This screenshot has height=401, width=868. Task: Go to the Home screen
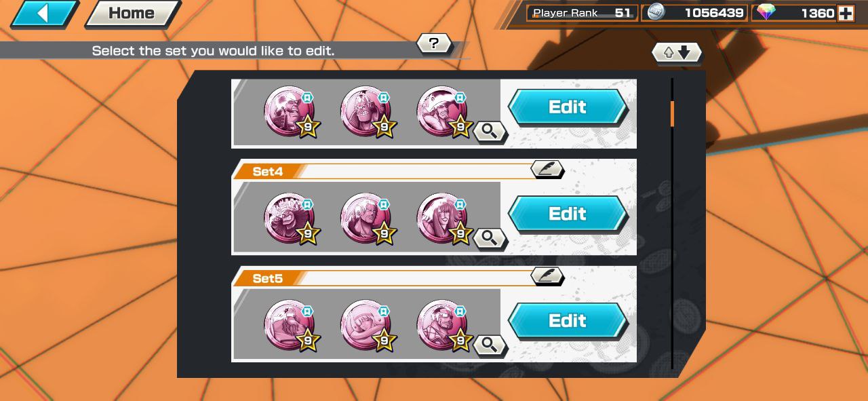pyautogui.click(x=132, y=14)
